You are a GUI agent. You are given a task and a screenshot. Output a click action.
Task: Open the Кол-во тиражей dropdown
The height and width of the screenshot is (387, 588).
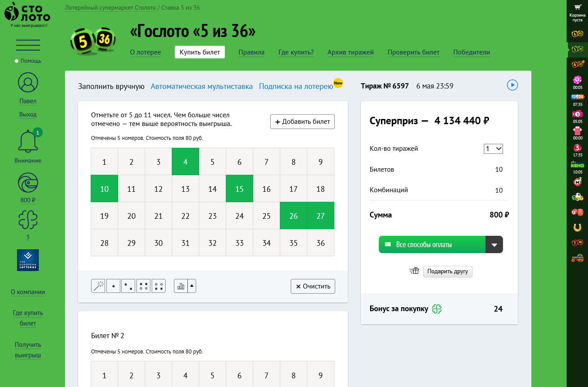493,149
